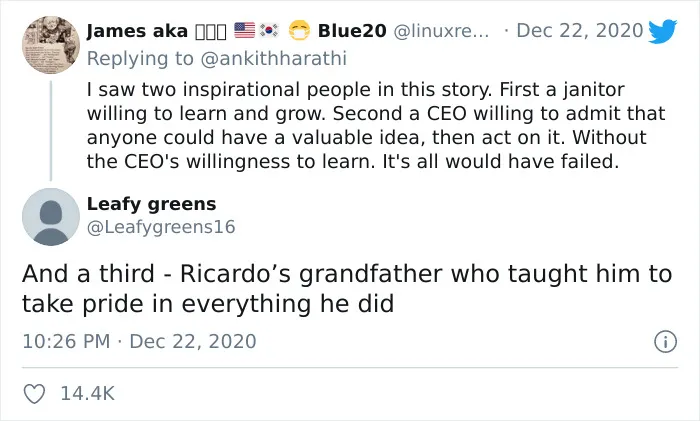Select the Ricardo's grandfather tweet text
Screen dimensions: 700x421
coord(347,289)
